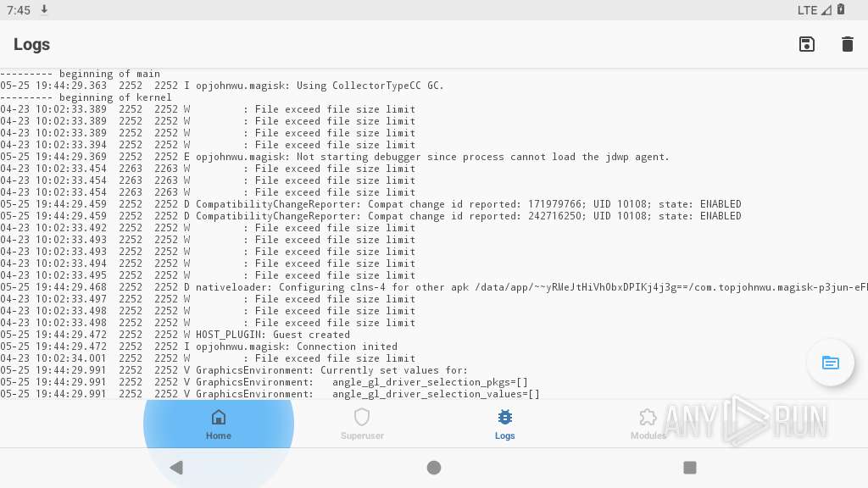The width and height of the screenshot is (868, 488).
Task: Switch to the Modules tab
Action: pyautogui.click(x=648, y=424)
